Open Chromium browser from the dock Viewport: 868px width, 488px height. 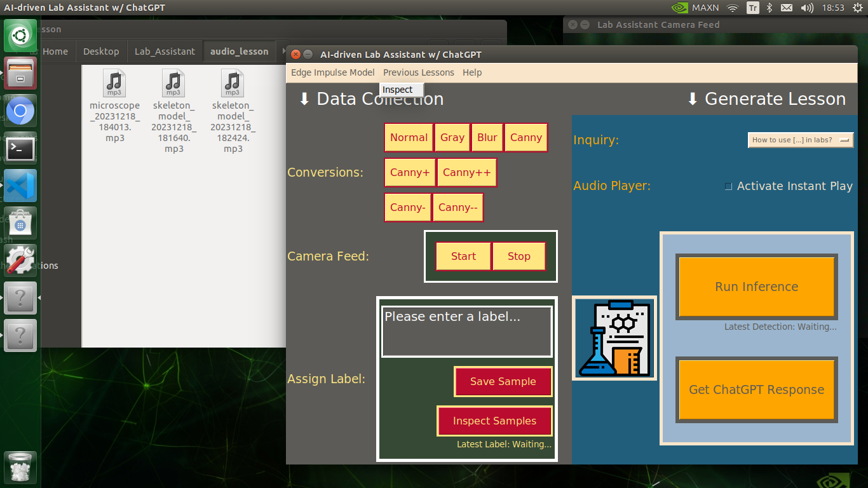pos(20,111)
